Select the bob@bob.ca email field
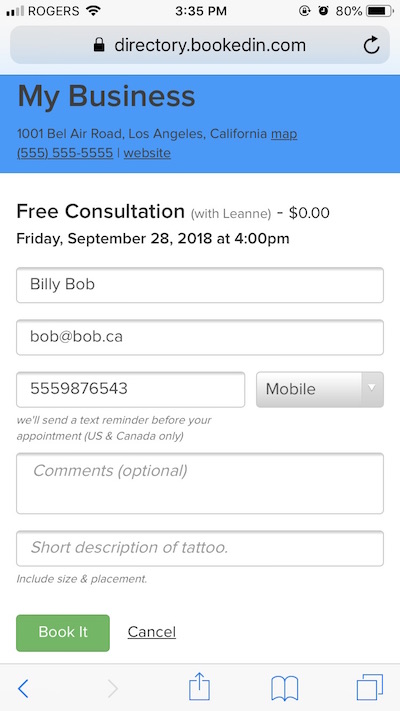 tap(200, 337)
